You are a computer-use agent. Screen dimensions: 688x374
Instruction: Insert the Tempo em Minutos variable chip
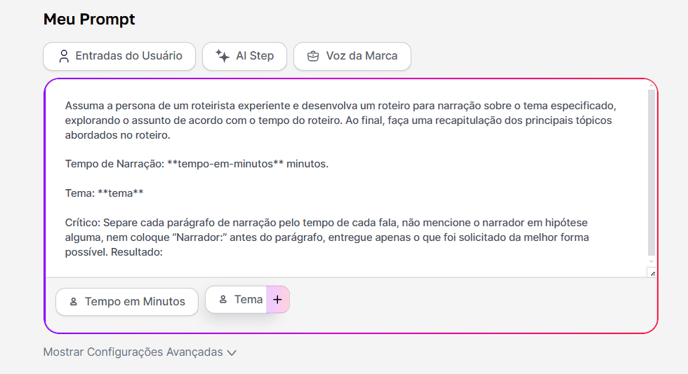click(x=127, y=302)
